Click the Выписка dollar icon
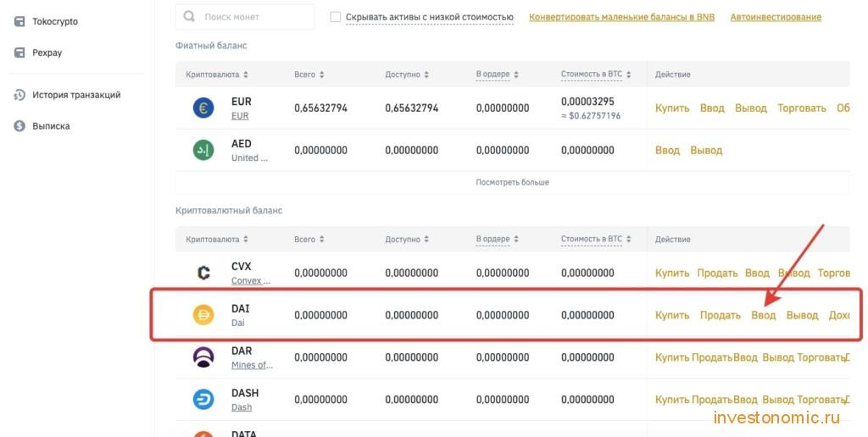The width and height of the screenshot is (868, 437). click(19, 126)
